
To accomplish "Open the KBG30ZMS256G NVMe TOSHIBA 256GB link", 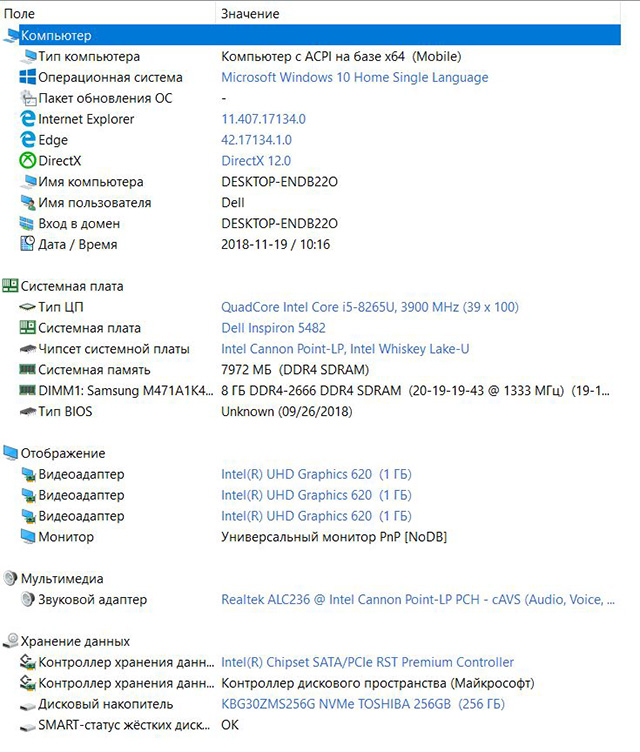I will [x=363, y=704].
